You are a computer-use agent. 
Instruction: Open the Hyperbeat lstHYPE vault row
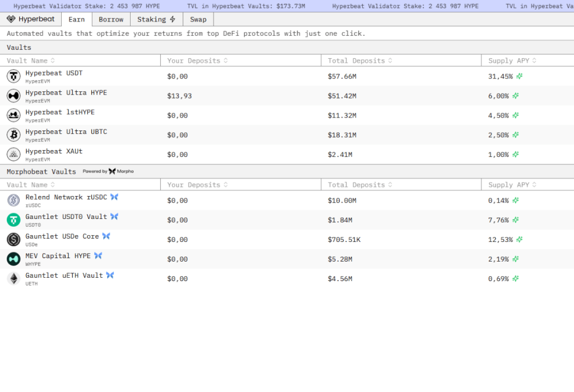(60, 113)
